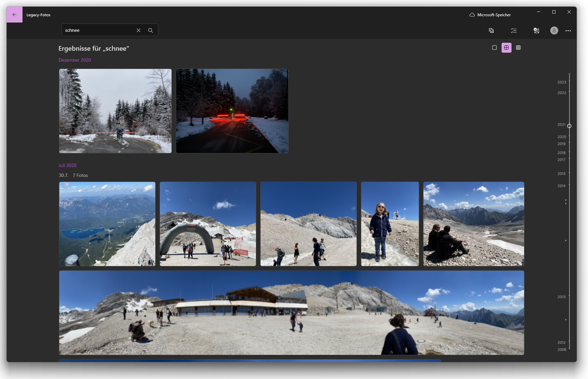Open the import photos icon in the toolbar
588x379 pixels.
pos(491,30)
